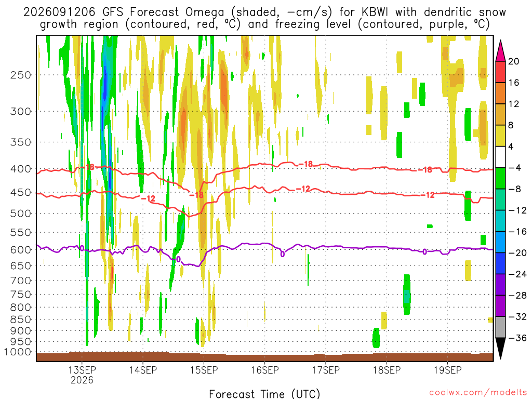Click the 1000 pressure level label
This screenshot has height=399, width=532.
tap(18, 352)
